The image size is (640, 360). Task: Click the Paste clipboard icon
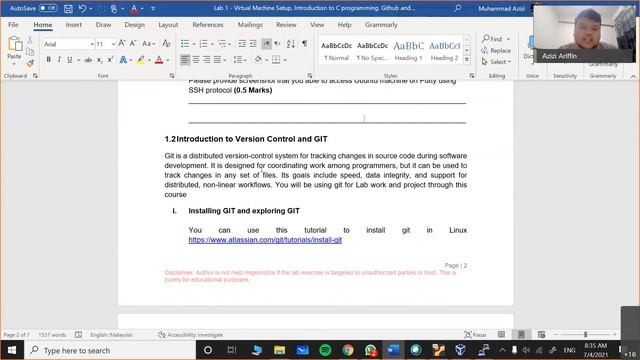tap(14, 44)
